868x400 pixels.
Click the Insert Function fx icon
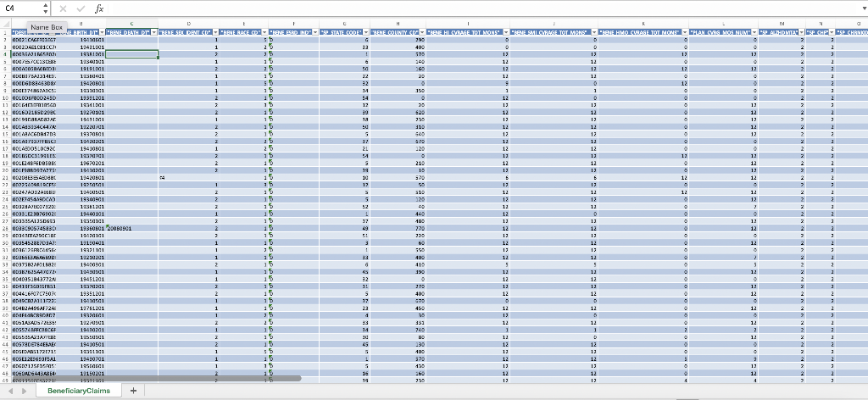[x=99, y=8]
